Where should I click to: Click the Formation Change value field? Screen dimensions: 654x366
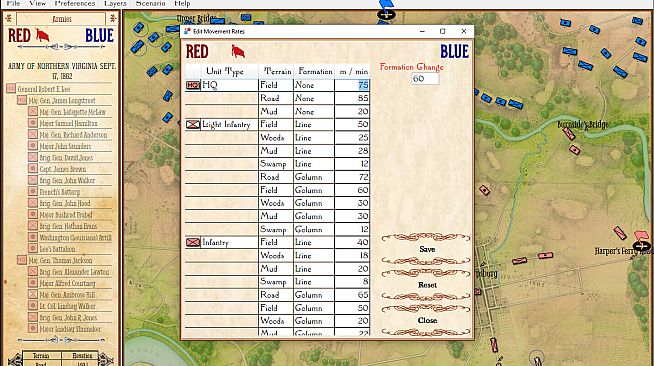[x=425, y=78]
